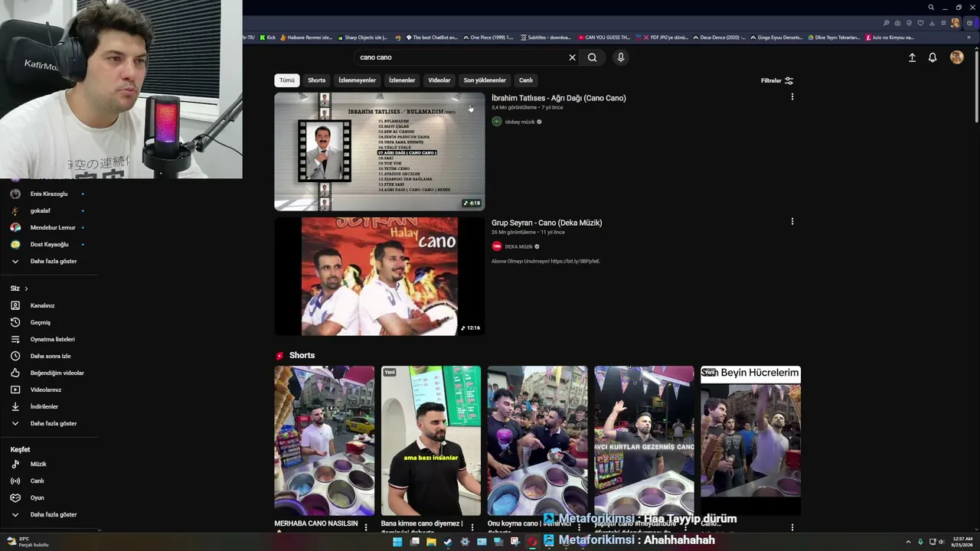Viewport: 980px width, 551px height.
Task: Open options menu for Grup Seyran video
Action: [792, 222]
